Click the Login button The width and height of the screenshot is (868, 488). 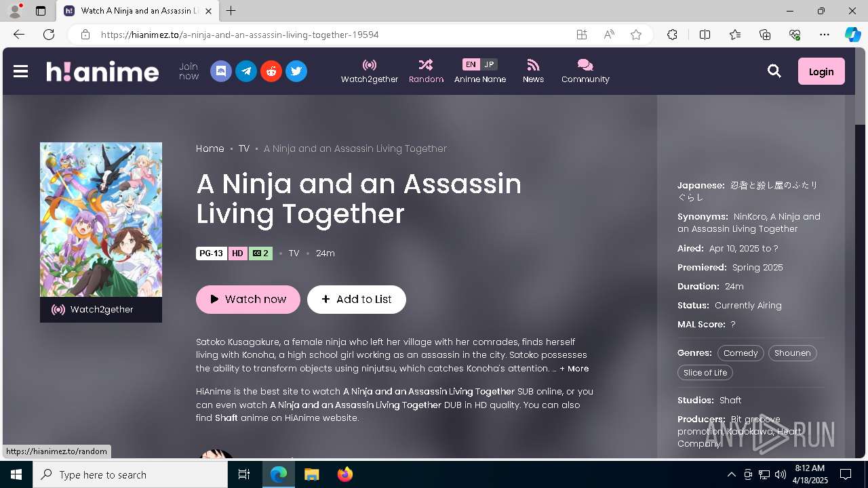[x=821, y=71]
